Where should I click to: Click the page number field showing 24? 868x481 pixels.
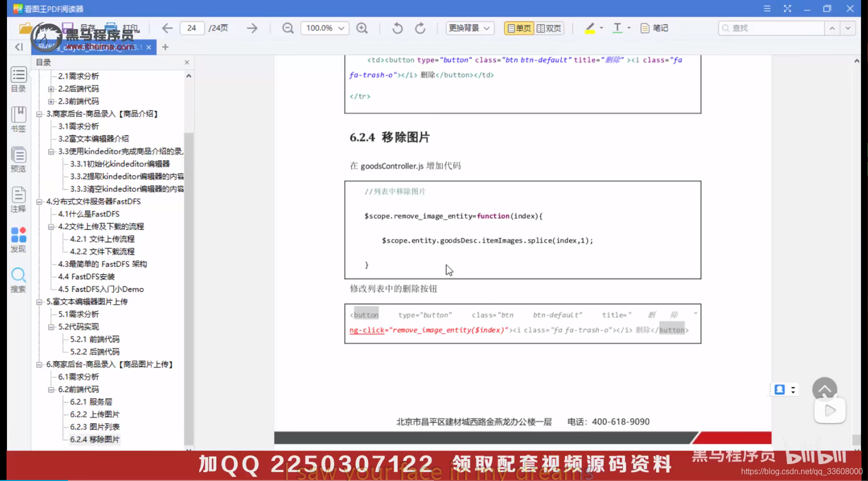192,28
